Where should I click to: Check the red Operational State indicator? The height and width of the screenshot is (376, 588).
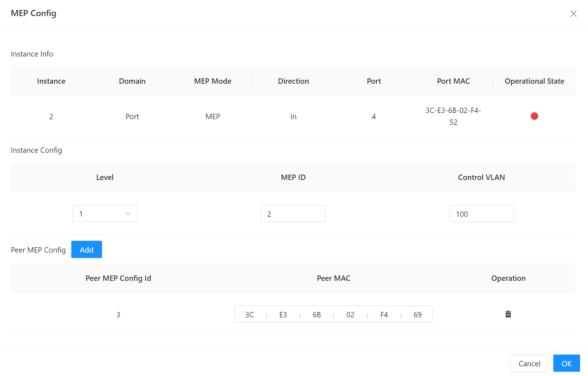click(534, 116)
